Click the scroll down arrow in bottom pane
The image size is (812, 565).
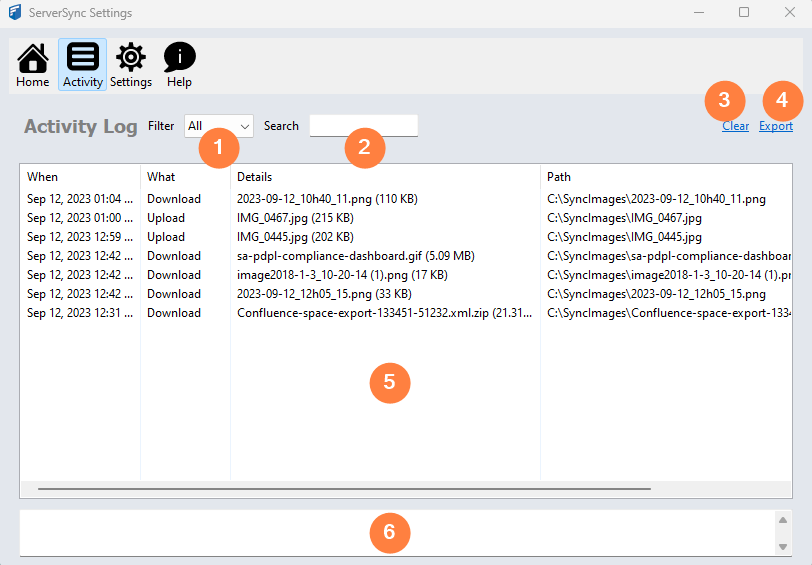tap(783, 546)
